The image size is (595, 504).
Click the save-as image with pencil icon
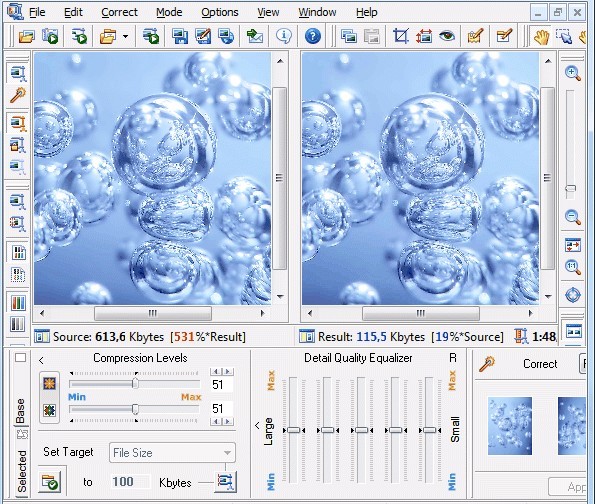[203, 36]
